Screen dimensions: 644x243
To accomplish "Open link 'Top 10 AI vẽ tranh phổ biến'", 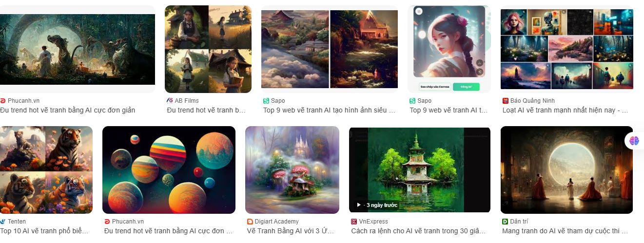I will tap(44, 231).
